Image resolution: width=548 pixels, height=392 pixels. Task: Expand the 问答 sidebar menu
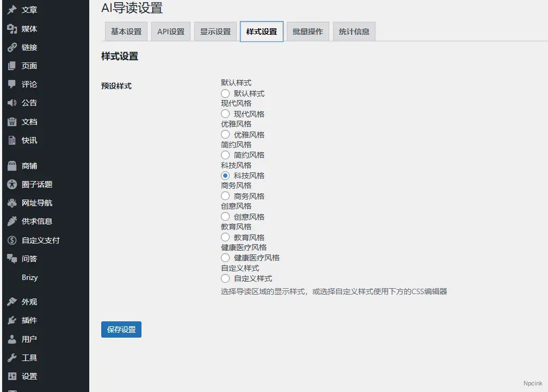coord(27,258)
